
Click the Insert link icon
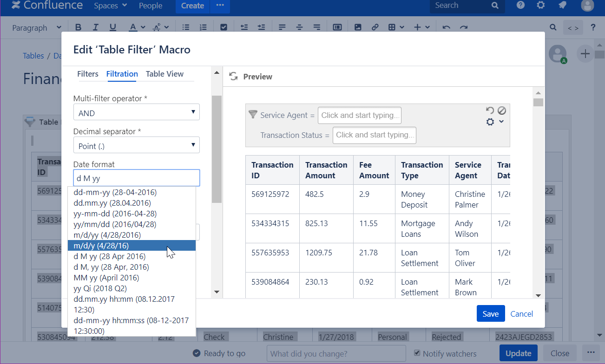pyautogui.click(x=375, y=27)
